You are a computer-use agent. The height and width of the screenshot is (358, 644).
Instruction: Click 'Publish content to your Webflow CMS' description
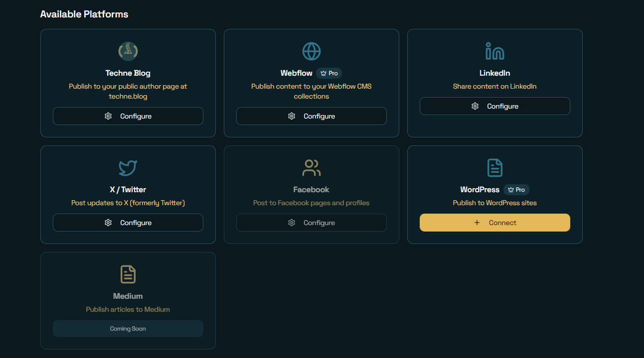click(312, 91)
